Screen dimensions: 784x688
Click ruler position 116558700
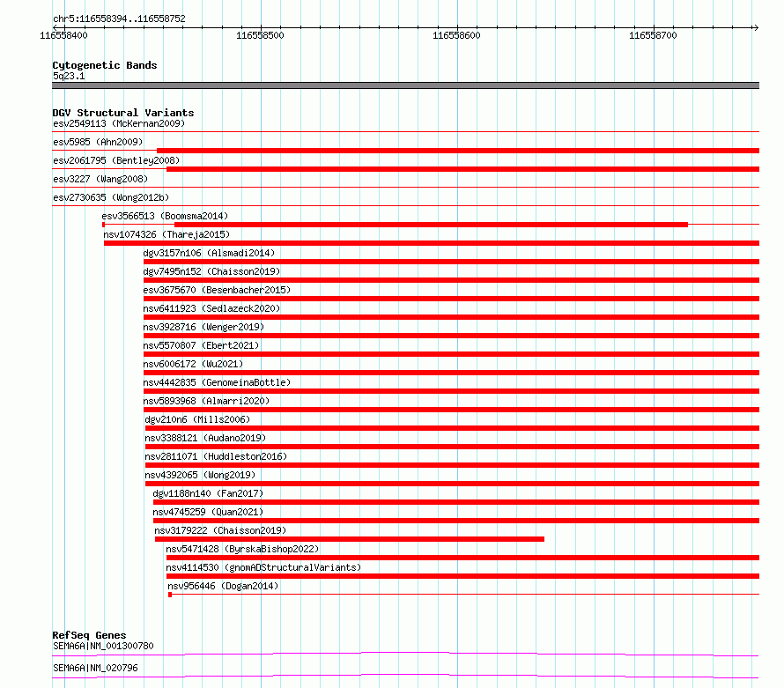653,35
